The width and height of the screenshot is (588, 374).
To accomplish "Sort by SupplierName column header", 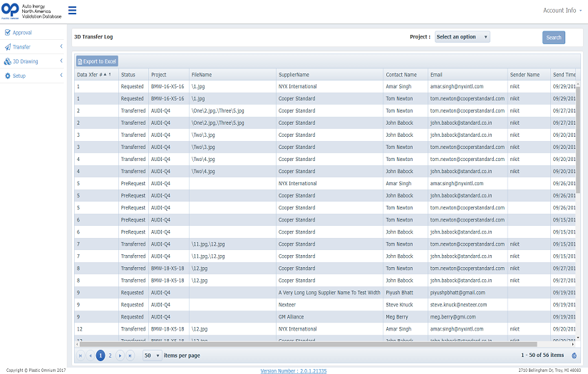I will 329,75.
